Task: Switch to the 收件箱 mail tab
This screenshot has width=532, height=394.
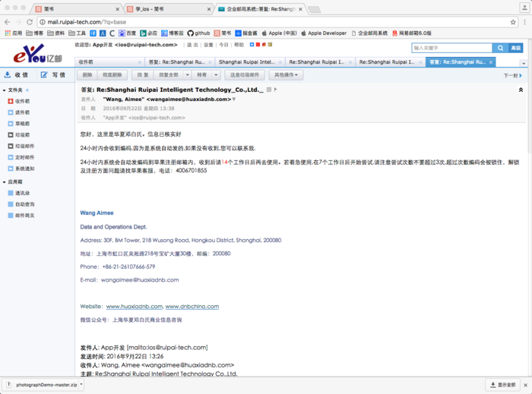Action: (x=107, y=62)
